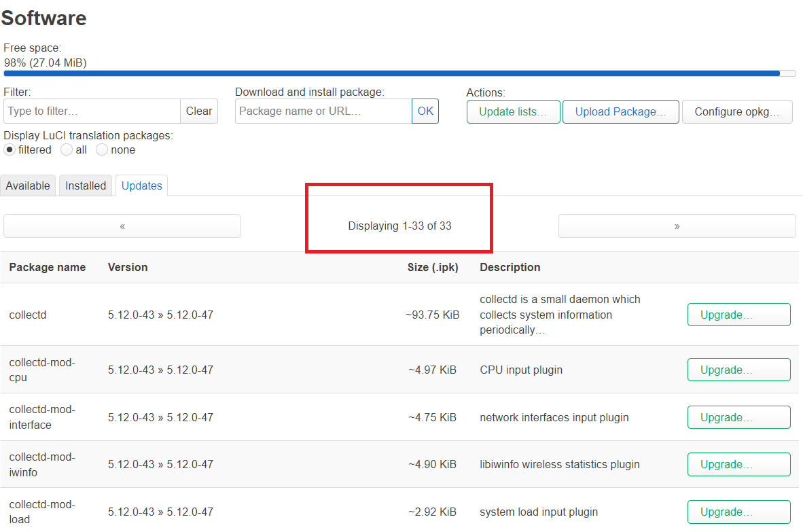The height and width of the screenshot is (532, 803).
Task: Click the Update lists button
Action: click(513, 111)
